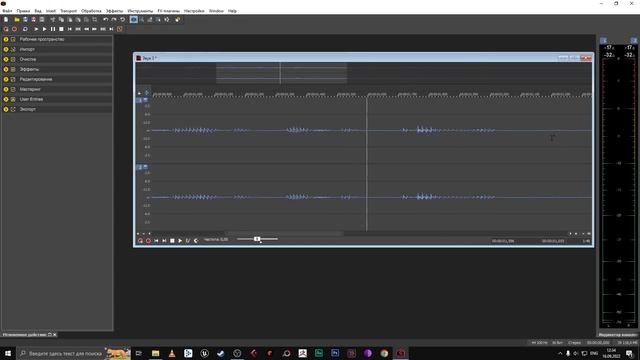Click the Экспорт label in side panel

point(28,109)
